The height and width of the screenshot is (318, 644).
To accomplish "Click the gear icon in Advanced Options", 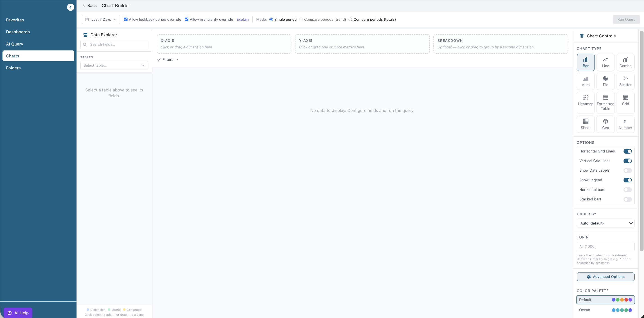I will tap(589, 277).
